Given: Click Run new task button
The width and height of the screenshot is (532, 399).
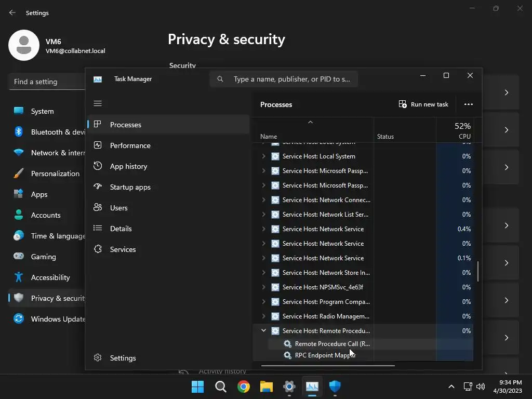Looking at the screenshot, I should pos(423,104).
